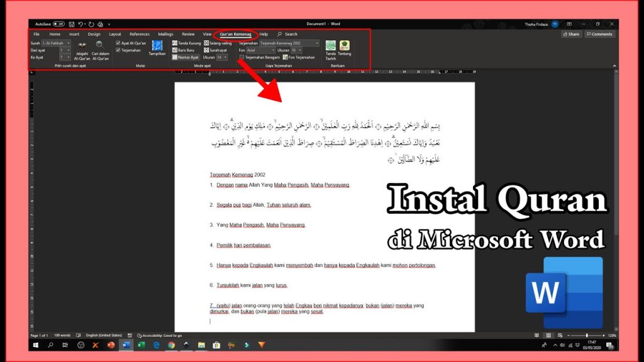This screenshot has height=362, width=644.
Task: Click the quick print icon
Action: [x=100, y=25]
